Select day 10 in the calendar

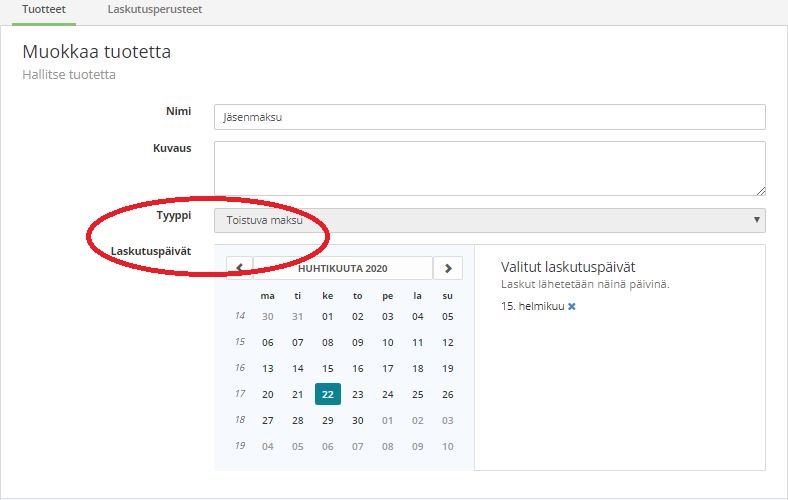tap(388, 342)
